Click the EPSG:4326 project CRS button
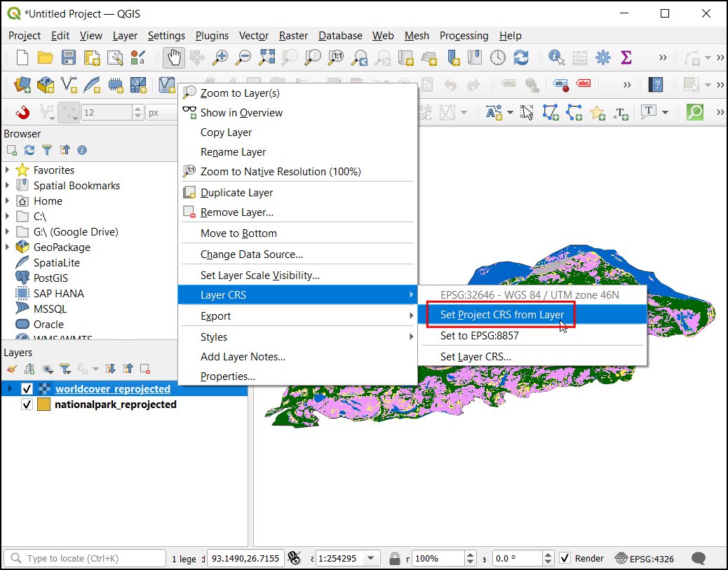The width and height of the screenshot is (728, 570). 644,558
